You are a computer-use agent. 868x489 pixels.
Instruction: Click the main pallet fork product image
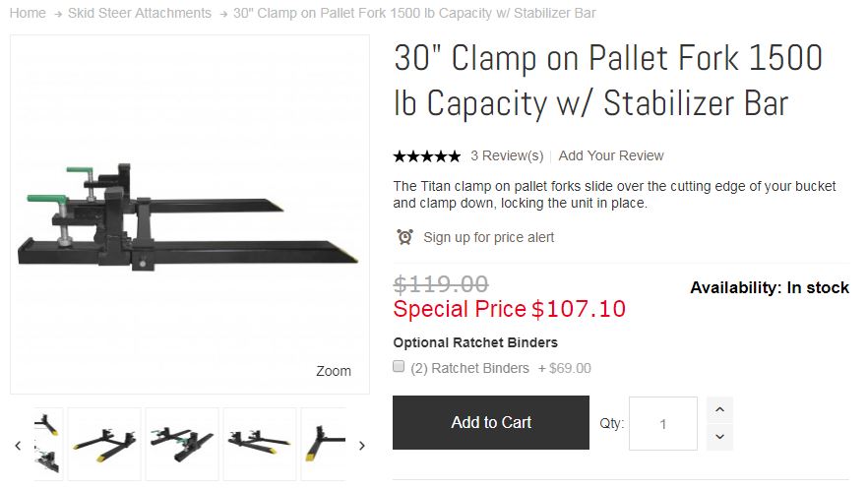tap(190, 214)
